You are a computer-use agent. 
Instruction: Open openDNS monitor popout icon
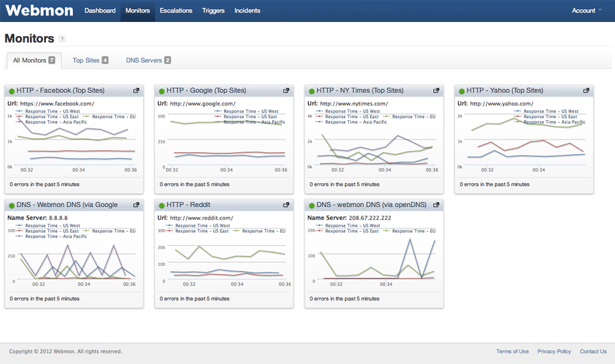pos(436,205)
